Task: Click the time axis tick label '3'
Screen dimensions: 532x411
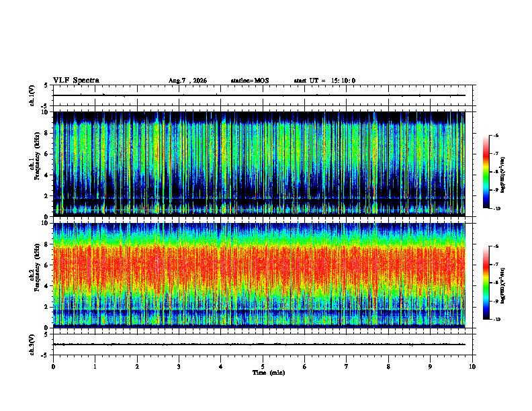Action: coord(179,367)
